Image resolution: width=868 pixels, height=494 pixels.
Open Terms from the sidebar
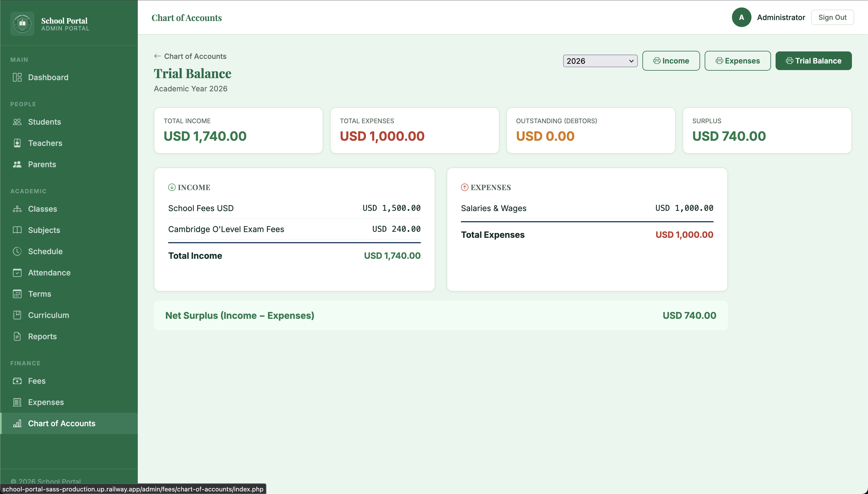[x=39, y=294]
